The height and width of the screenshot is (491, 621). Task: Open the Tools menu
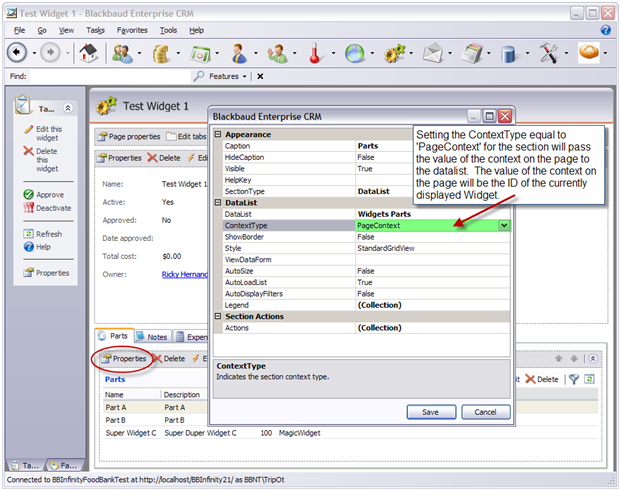[168, 30]
